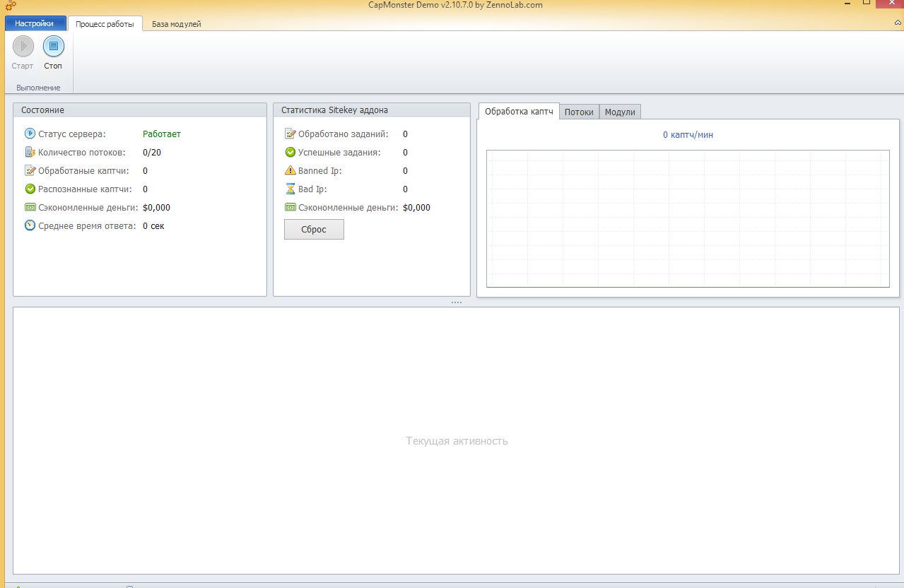904x588 pixels.
Task: Click the Статистика Sitekey аддона header
Action: click(372, 110)
